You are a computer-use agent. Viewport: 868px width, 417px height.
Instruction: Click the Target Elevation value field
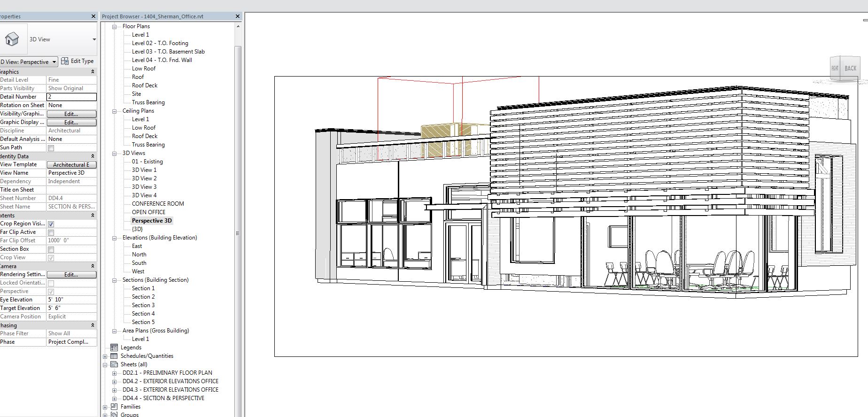(x=71, y=308)
